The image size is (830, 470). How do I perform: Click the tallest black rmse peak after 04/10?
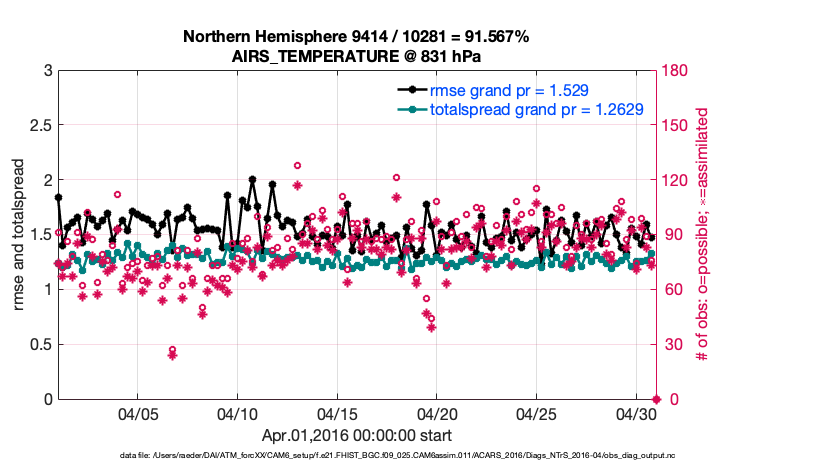coord(252,180)
